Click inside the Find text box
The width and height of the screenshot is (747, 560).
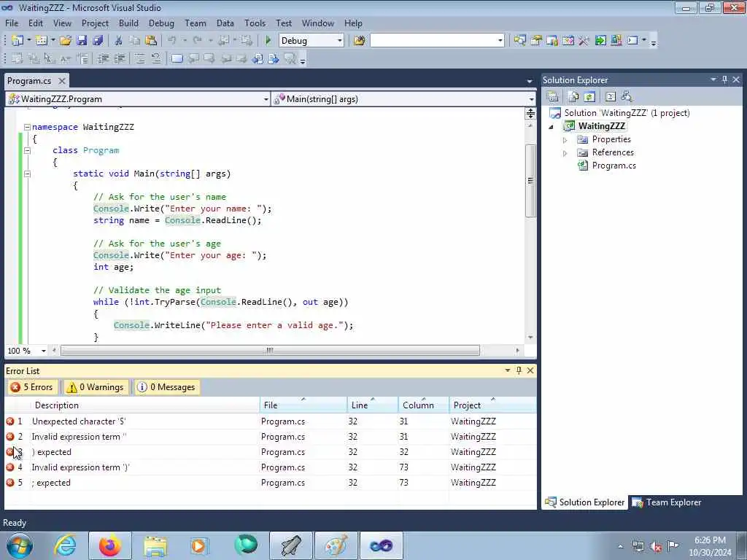coord(433,41)
